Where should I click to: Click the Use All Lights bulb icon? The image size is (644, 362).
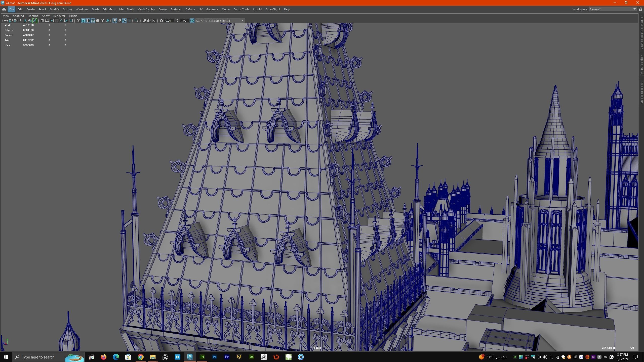[x=102, y=21]
